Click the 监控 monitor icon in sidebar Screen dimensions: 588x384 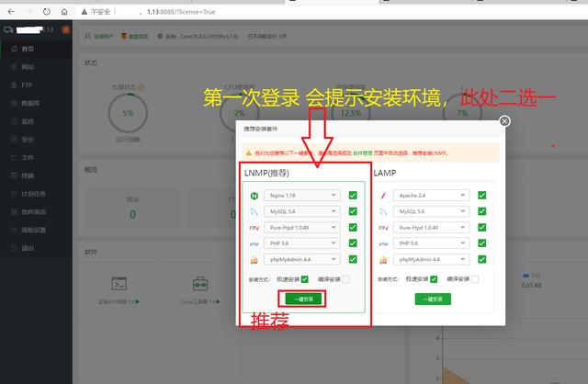tap(15, 121)
